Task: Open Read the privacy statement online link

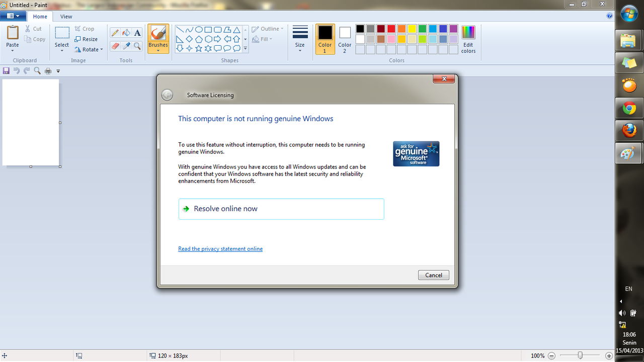Action: pos(220,249)
